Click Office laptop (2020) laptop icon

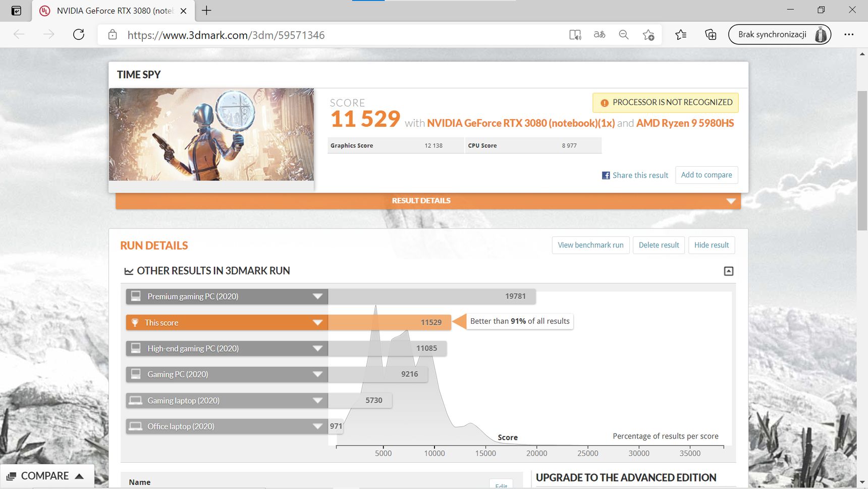tap(136, 426)
